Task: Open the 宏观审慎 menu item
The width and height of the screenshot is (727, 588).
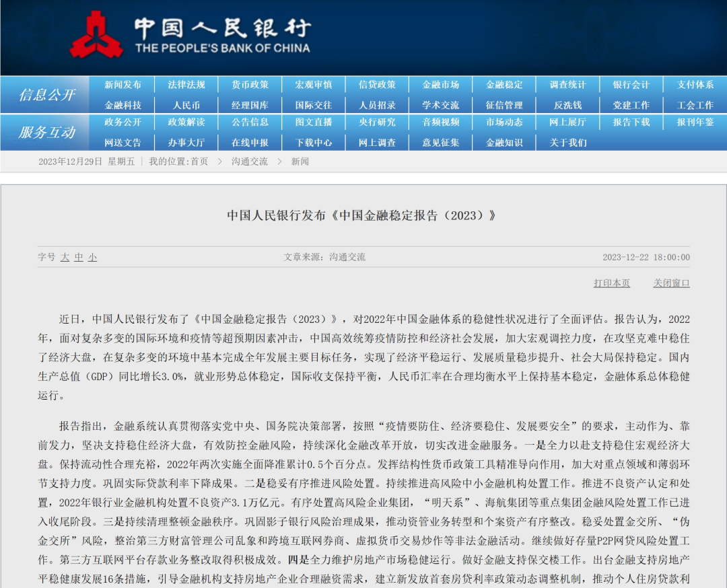Action: pos(314,85)
